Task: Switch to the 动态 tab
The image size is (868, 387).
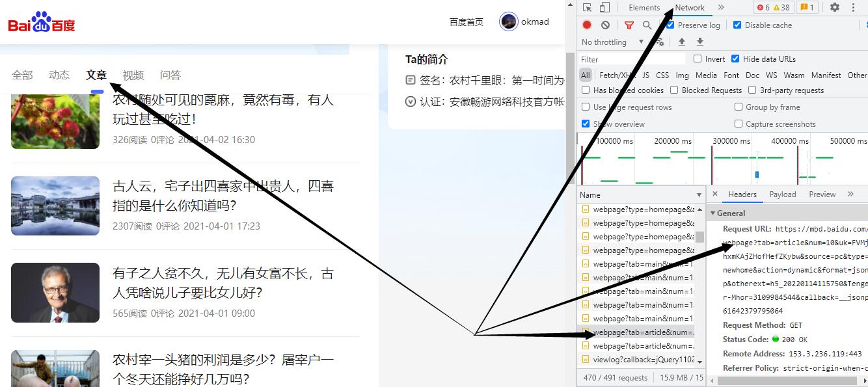Action: 59,75
